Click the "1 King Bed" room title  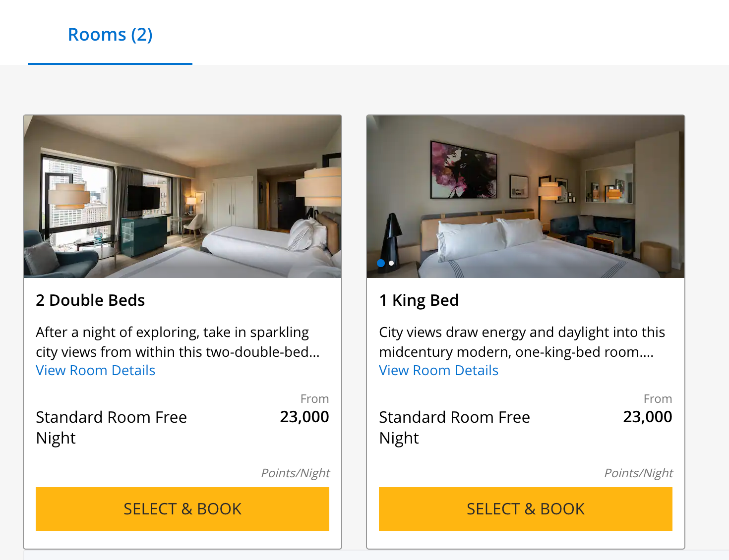click(x=419, y=300)
